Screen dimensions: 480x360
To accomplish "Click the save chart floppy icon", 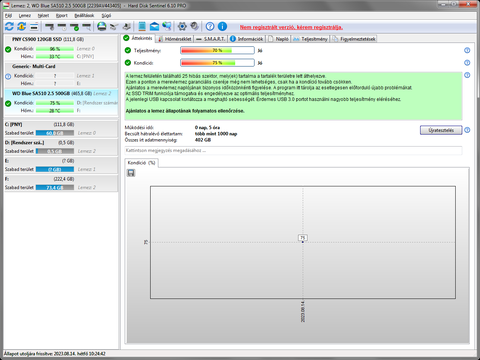I will click(131, 173).
